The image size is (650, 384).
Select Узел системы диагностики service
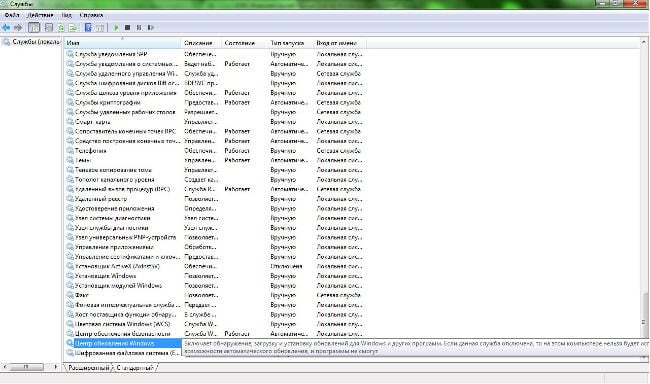point(215,218)
